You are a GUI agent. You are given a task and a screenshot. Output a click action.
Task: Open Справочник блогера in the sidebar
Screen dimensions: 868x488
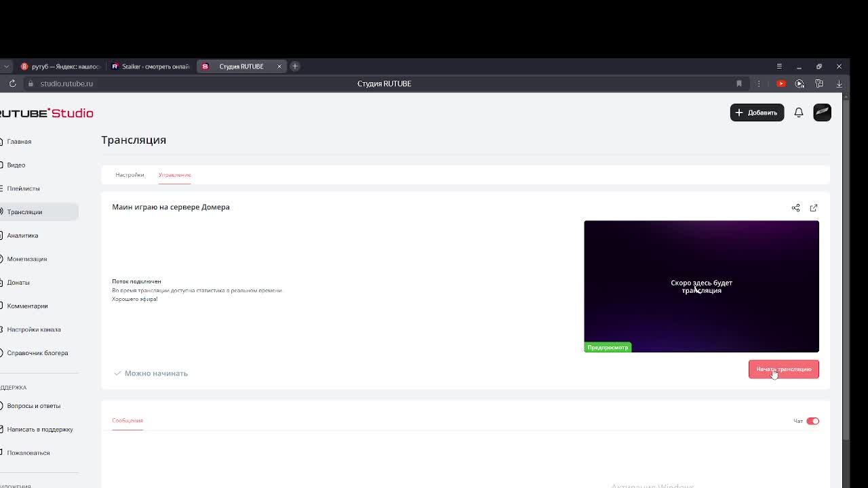coord(37,353)
